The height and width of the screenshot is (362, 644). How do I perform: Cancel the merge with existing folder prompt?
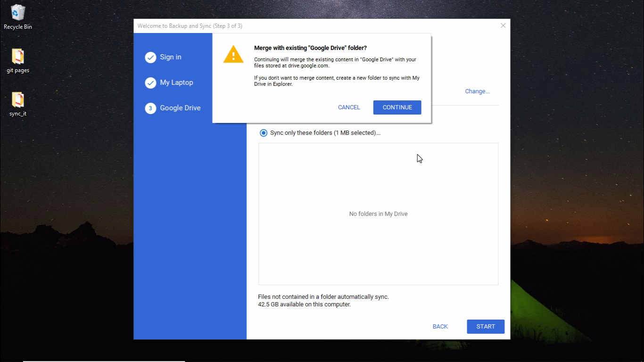tap(349, 107)
